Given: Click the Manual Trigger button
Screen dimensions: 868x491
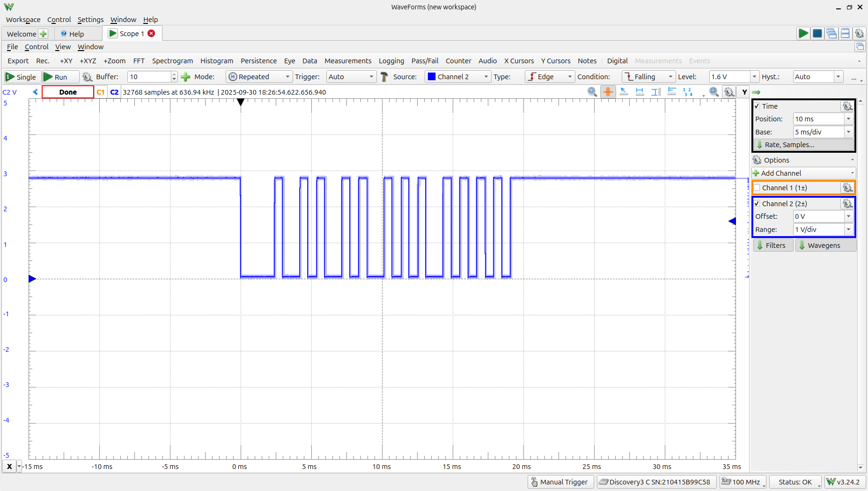Looking at the screenshot, I should pos(560,482).
